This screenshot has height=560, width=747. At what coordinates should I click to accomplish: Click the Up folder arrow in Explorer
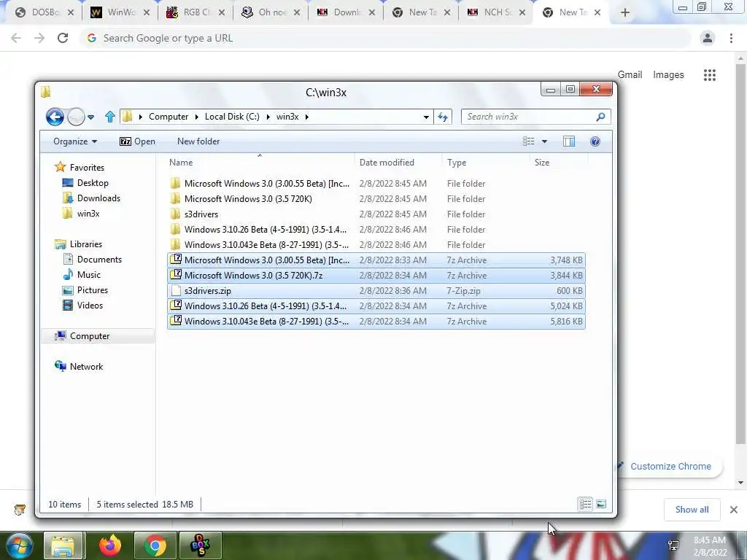point(110,117)
